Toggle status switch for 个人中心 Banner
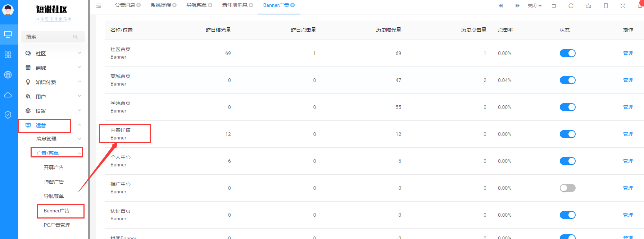This screenshot has height=239, width=644. [x=567, y=161]
